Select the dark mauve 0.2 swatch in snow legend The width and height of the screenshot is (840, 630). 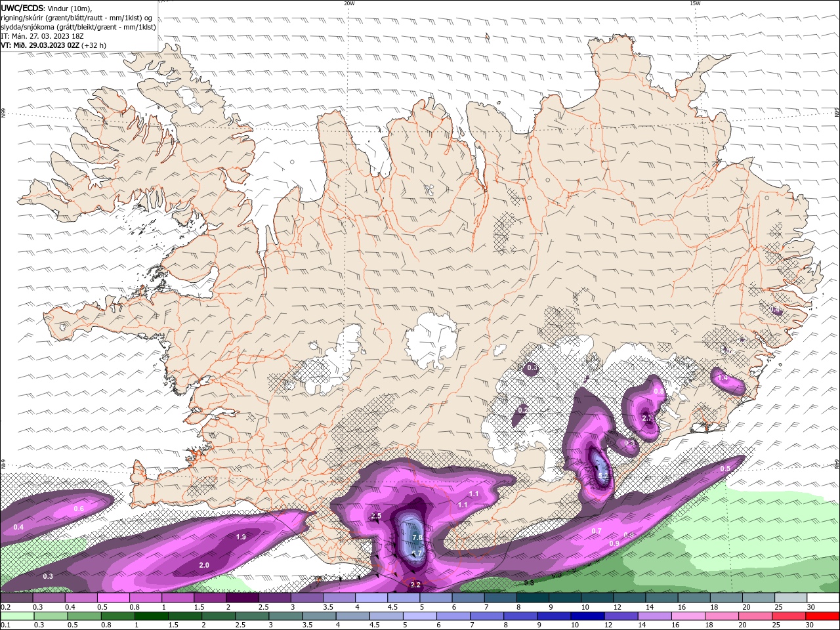click(x=16, y=598)
